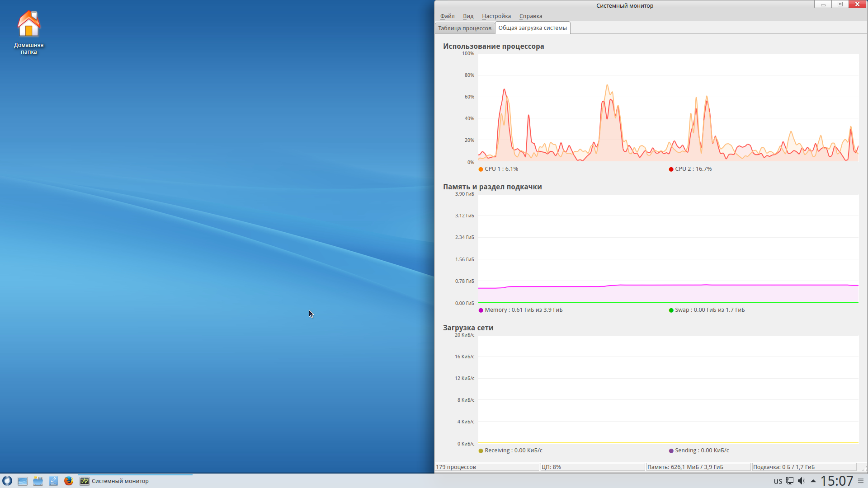
Task: Launch Firefox from the taskbar
Action: [x=69, y=481]
